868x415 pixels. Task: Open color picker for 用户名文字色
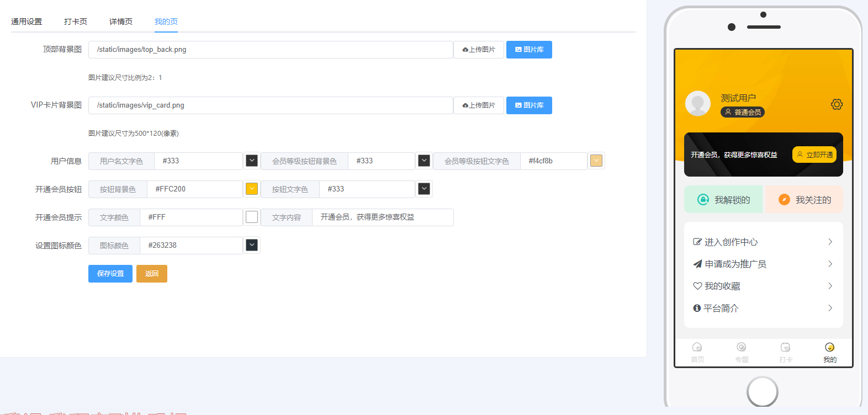click(x=252, y=161)
